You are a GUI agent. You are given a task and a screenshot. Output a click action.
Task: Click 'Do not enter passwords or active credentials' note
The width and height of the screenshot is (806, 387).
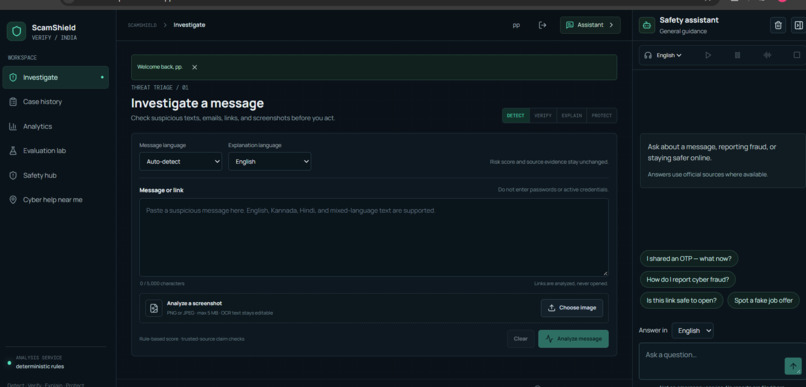click(553, 190)
